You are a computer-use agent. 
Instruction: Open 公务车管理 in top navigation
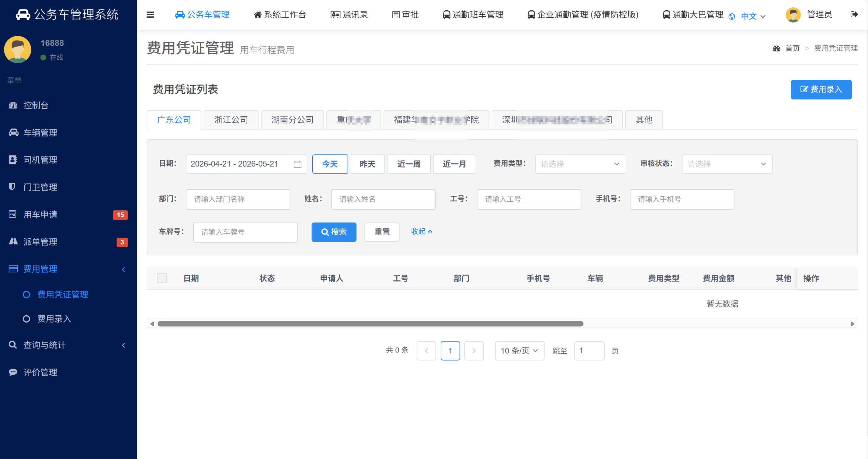coord(202,15)
